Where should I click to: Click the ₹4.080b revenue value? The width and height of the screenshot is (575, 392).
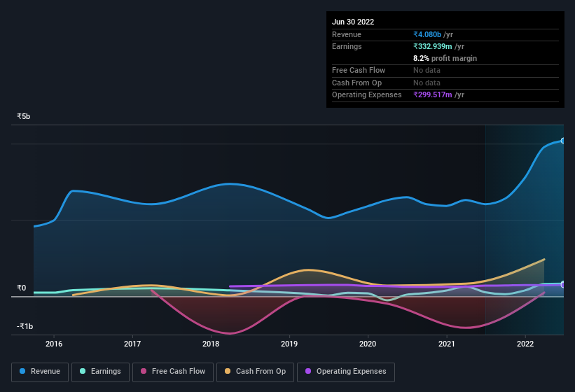[x=427, y=34]
